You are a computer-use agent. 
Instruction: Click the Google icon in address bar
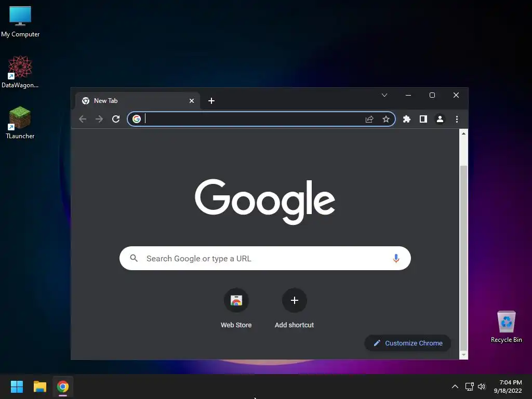pos(137,119)
